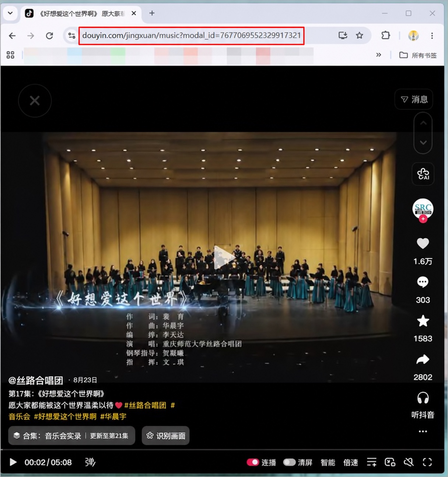Image resolution: width=448 pixels, height=477 pixels.
Task: Open the AI assistant icon
Action: [x=423, y=174]
